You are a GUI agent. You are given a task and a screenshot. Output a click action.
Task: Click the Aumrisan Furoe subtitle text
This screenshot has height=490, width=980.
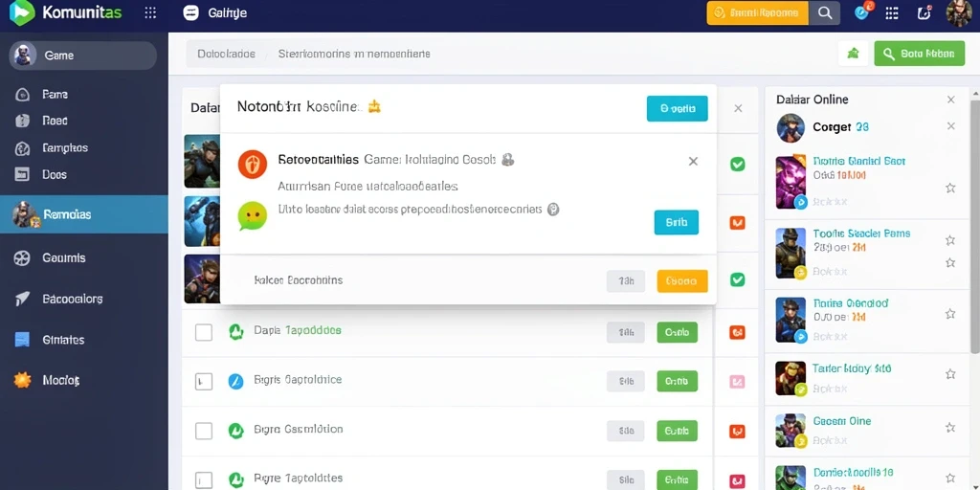(367, 187)
